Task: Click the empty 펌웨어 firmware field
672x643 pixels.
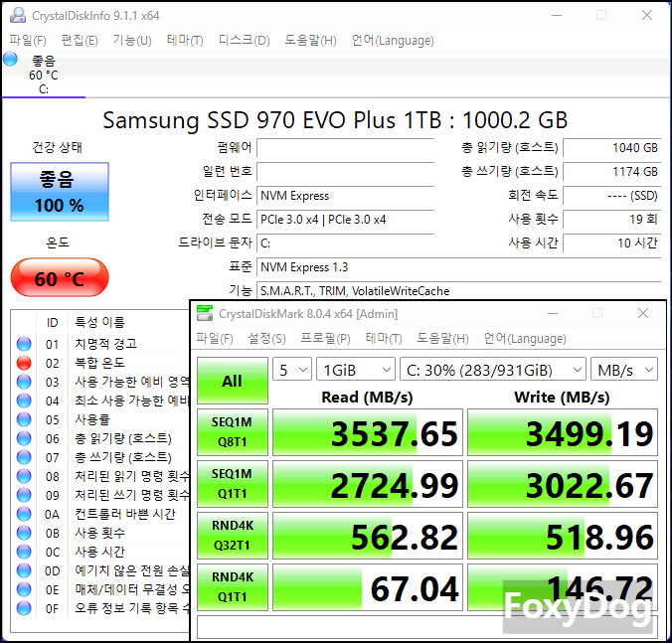Action: pyautogui.click(x=345, y=148)
